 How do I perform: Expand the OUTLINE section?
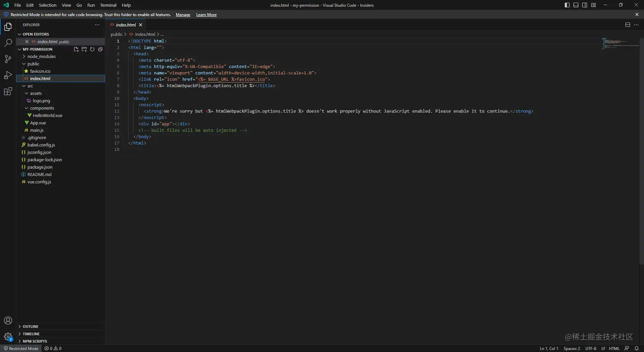pyautogui.click(x=60, y=326)
